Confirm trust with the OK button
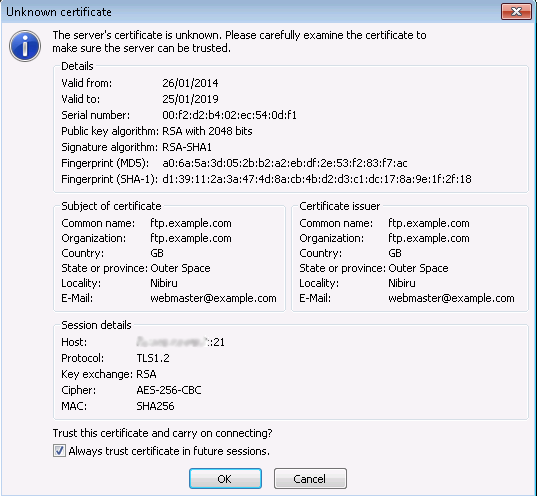Screen dimensions: 537x496 pos(225,479)
